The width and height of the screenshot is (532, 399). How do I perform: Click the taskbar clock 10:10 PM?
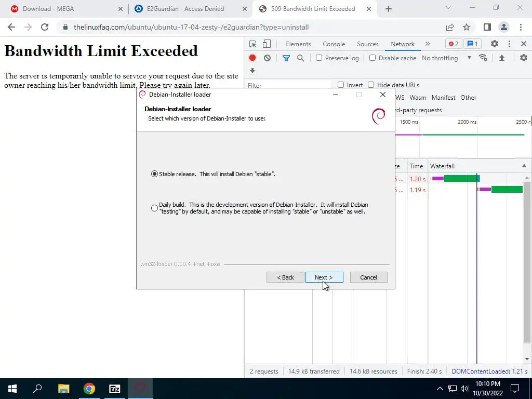(487, 384)
